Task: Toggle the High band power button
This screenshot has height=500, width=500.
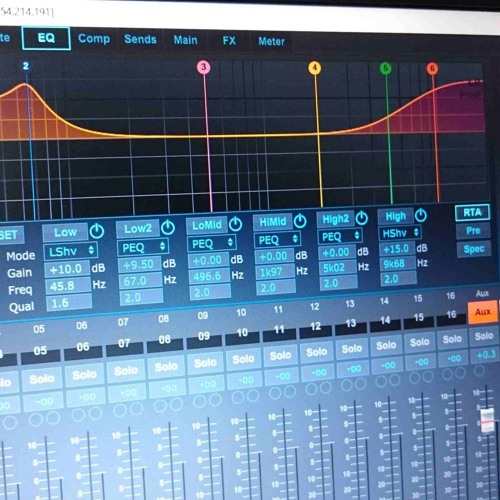Action: tap(420, 215)
